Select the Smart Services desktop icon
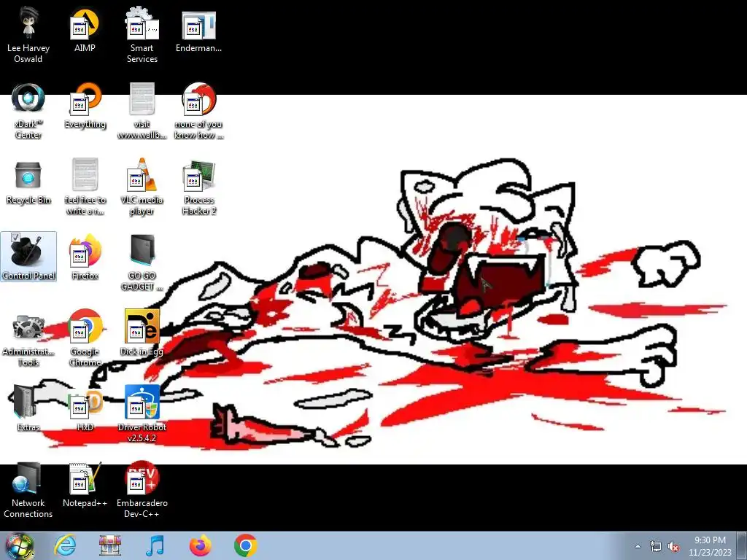The image size is (747, 560). (x=142, y=36)
